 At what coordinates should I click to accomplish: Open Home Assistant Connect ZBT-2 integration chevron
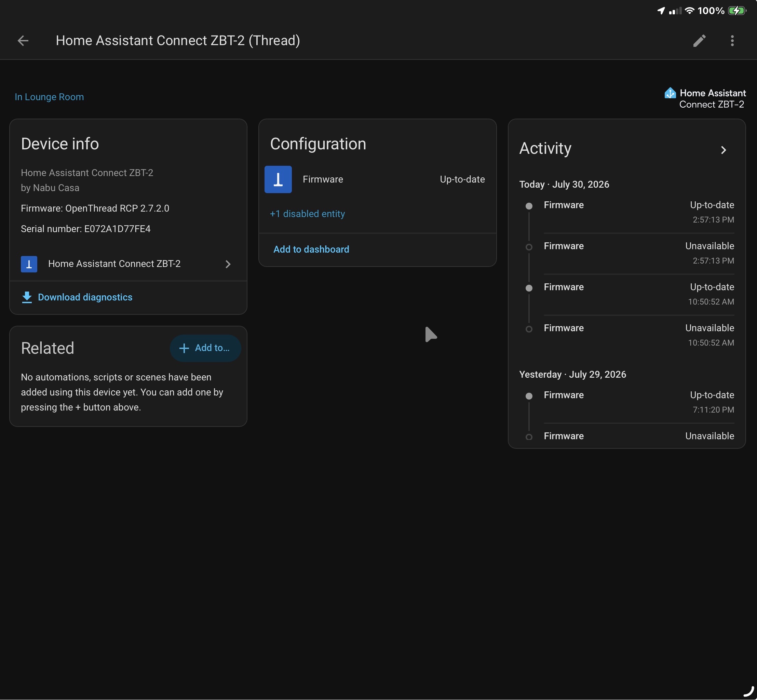[228, 264]
